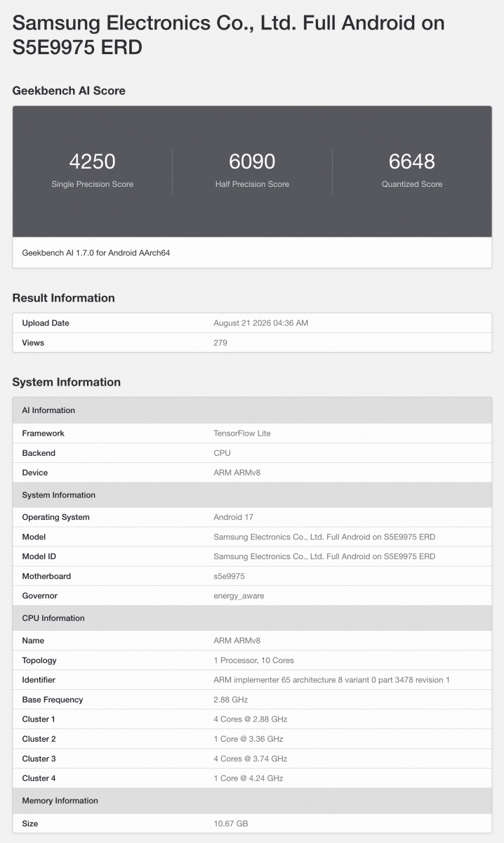Click the memory Size label
The height and width of the screenshot is (843, 504).
tap(30, 823)
